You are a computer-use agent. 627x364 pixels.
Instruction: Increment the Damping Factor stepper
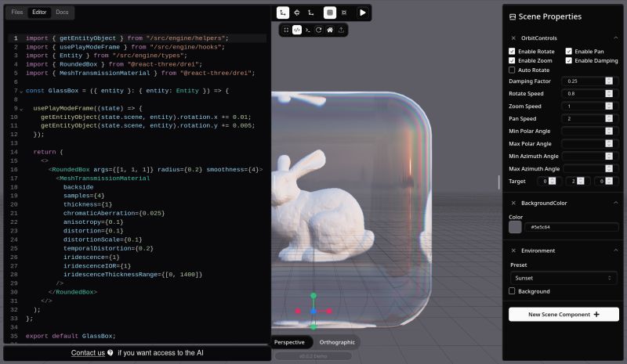tap(609, 80)
